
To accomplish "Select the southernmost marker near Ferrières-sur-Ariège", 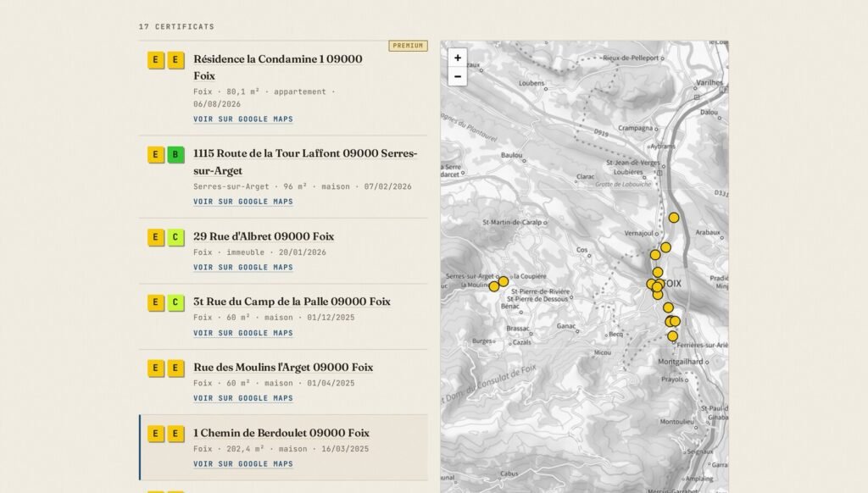I will pos(672,335).
